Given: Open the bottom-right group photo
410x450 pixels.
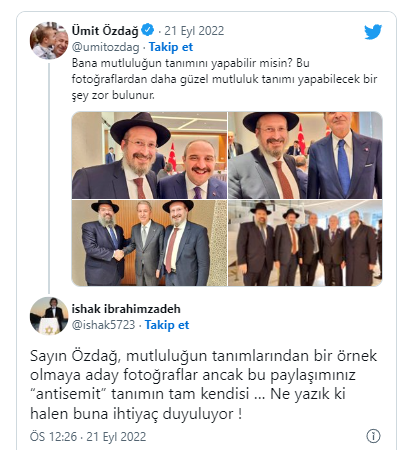Looking at the screenshot, I should coord(305,243).
